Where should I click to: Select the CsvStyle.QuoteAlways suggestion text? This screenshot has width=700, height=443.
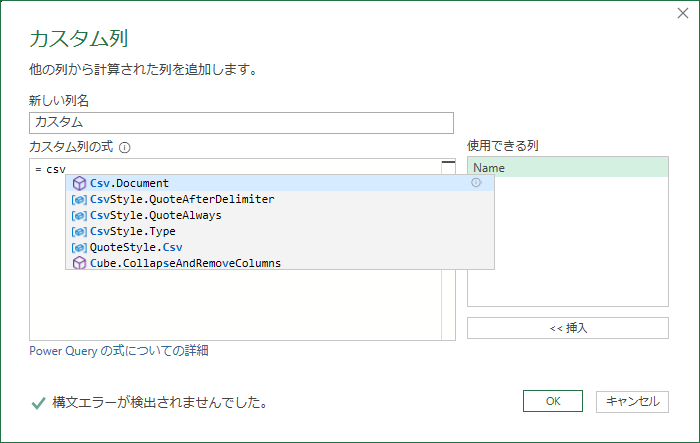155,215
